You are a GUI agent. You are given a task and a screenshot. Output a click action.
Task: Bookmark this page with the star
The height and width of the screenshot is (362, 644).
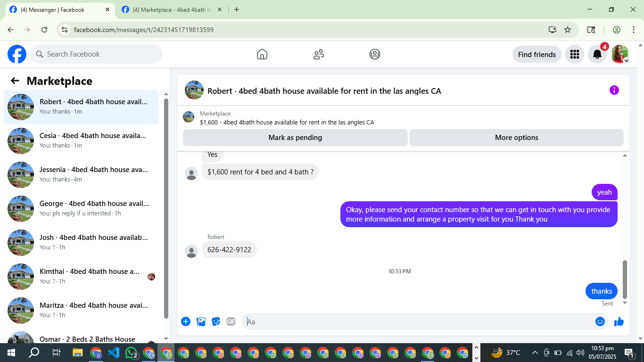[x=568, y=30]
